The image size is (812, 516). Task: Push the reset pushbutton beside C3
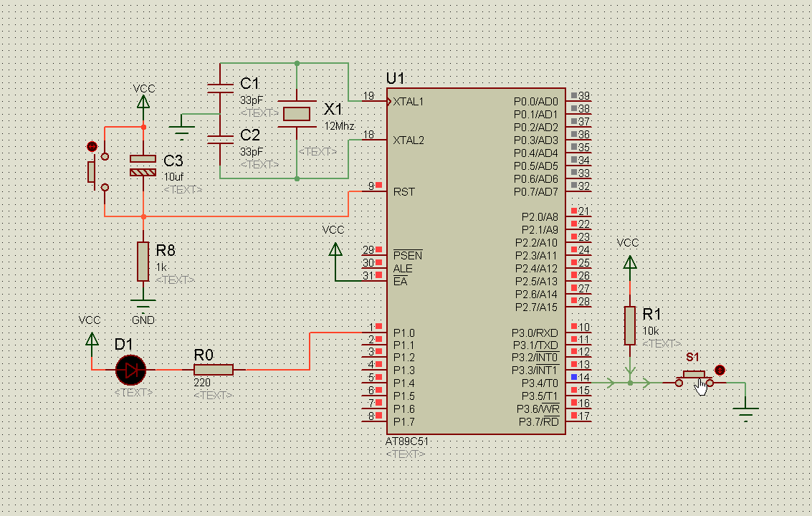[x=97, y=171]
